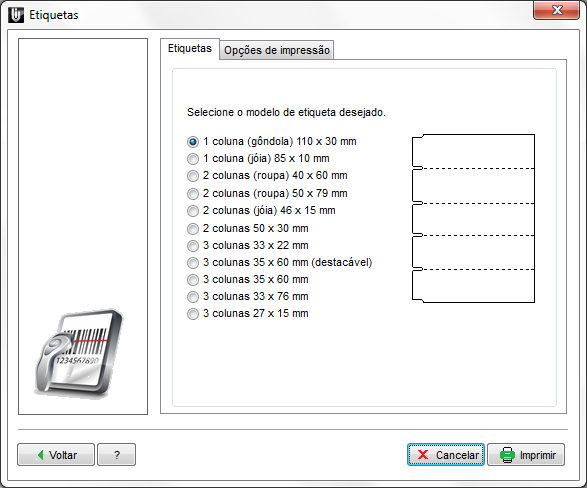Choose 2 colunas (roupa) 40 x 60 mm
The width and height of the screenshot is (587, 488).
pyautogui.click(x=267, y=176)
